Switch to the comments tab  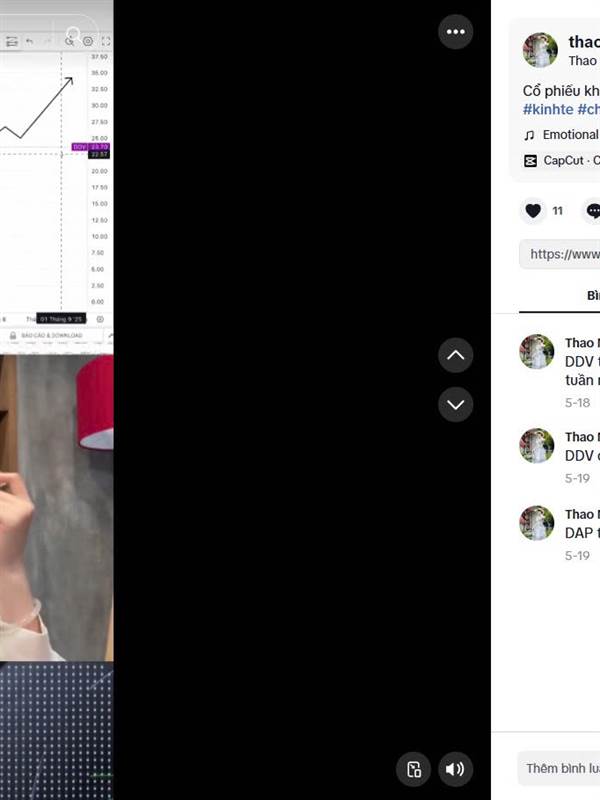[593, 295]
